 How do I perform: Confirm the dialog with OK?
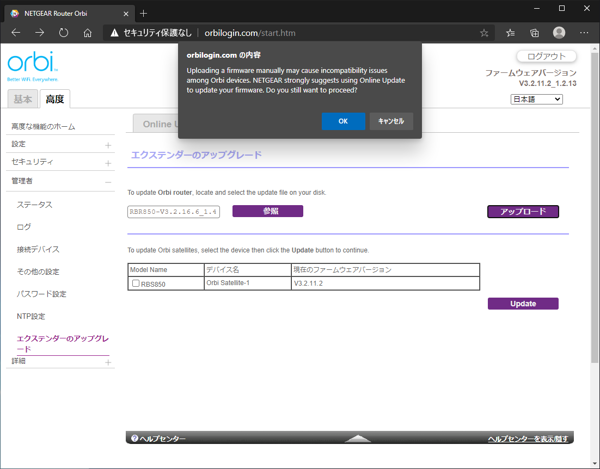click(x=343, y=121)
